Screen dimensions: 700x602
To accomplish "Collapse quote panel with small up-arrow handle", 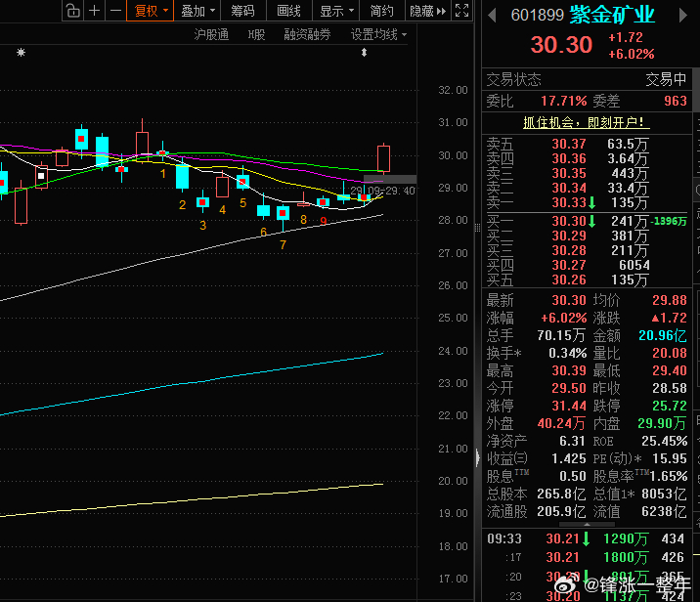I will point(587,525).
